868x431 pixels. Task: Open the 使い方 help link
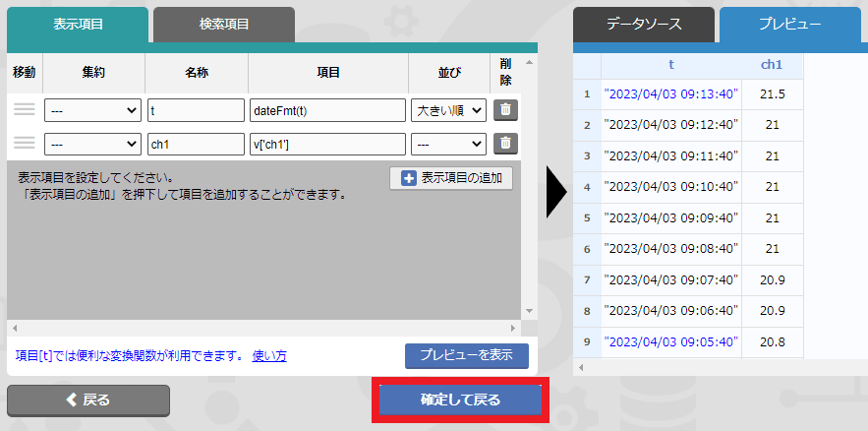coord(269,355)
